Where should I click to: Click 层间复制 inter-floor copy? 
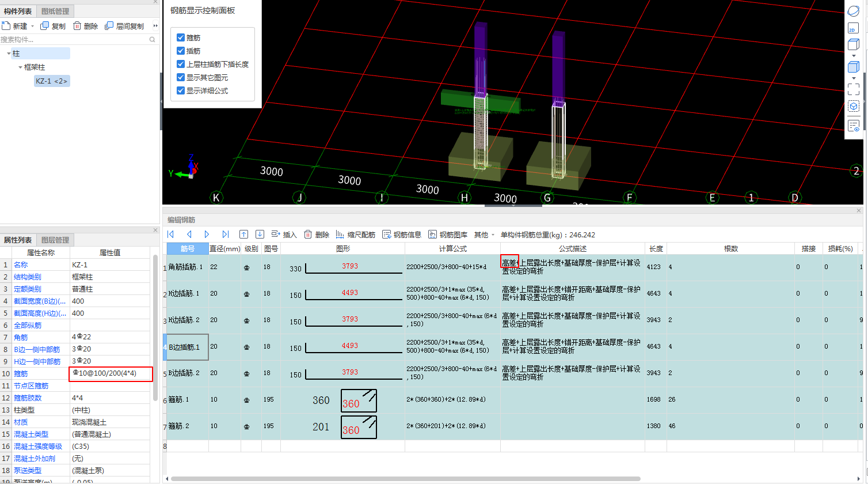tap(124, 26)
